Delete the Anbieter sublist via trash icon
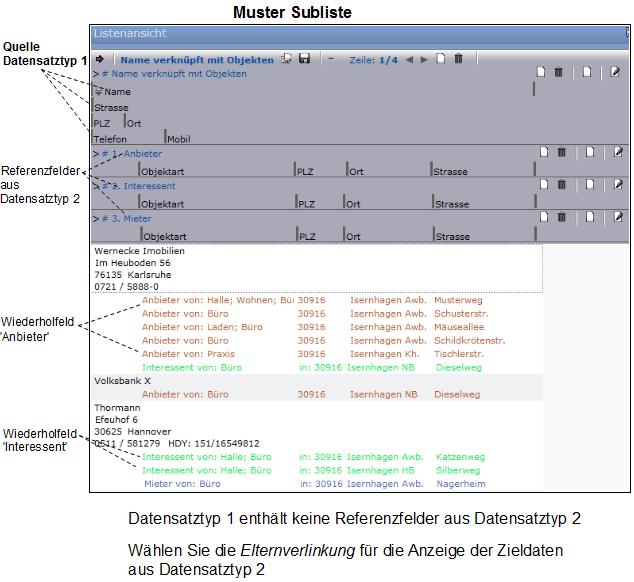Viewport: 634px width, 582px height. [559, 152]
